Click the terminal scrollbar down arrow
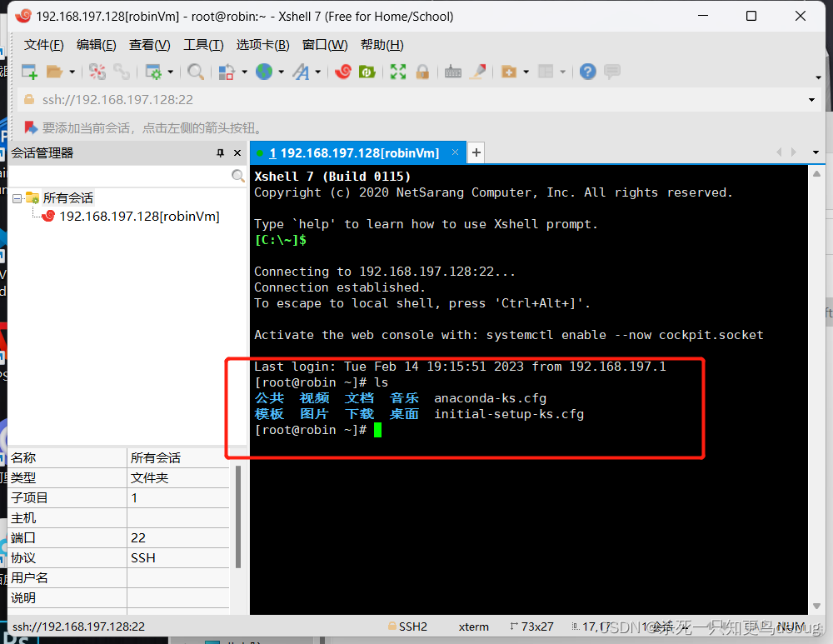The width and height of the screenshot is (833, 644). pyautogui.click(x=816, y=607)
